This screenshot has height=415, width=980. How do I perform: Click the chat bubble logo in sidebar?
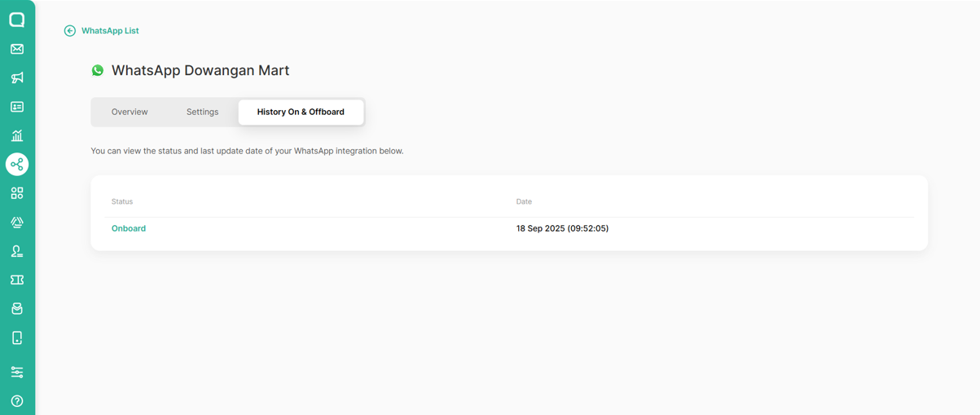(17, 20)
